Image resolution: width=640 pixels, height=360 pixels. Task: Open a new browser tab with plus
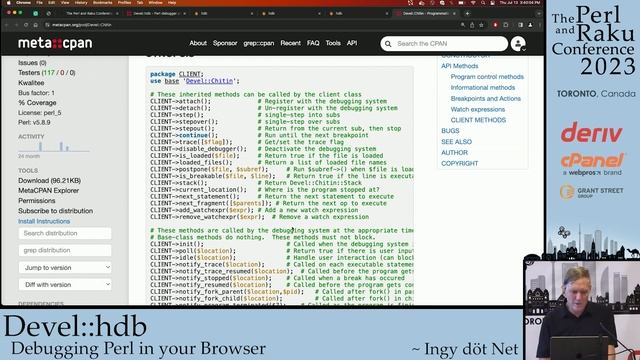(x=467, y=13)
